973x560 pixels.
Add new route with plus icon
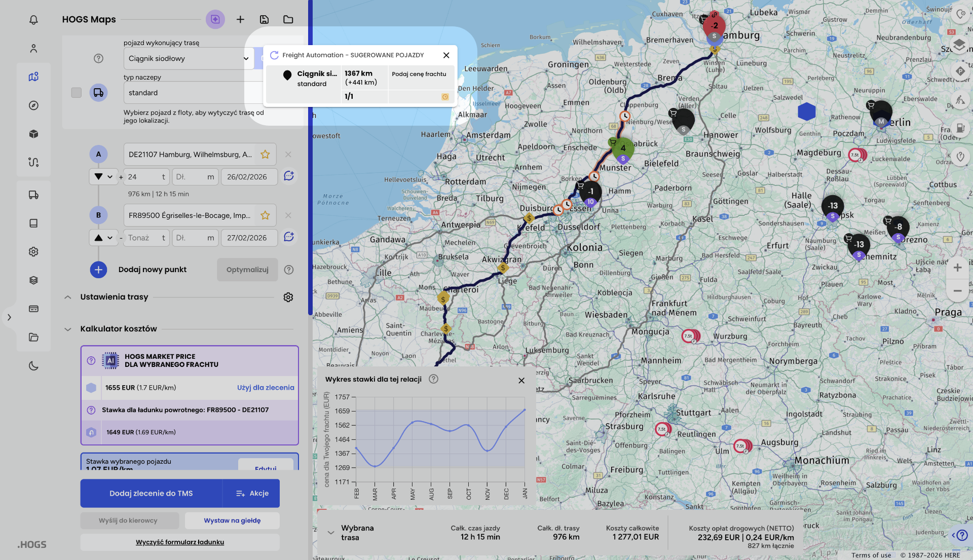240,19
